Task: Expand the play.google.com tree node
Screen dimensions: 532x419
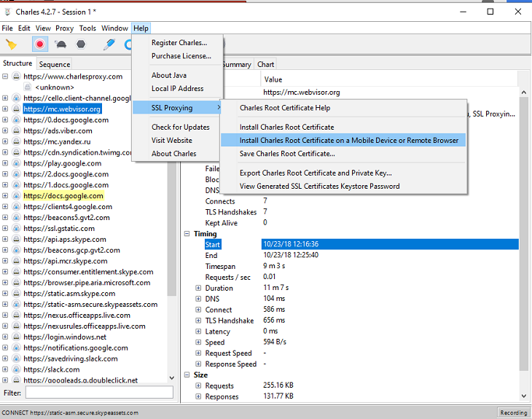Action: click(x=5, y=163)
